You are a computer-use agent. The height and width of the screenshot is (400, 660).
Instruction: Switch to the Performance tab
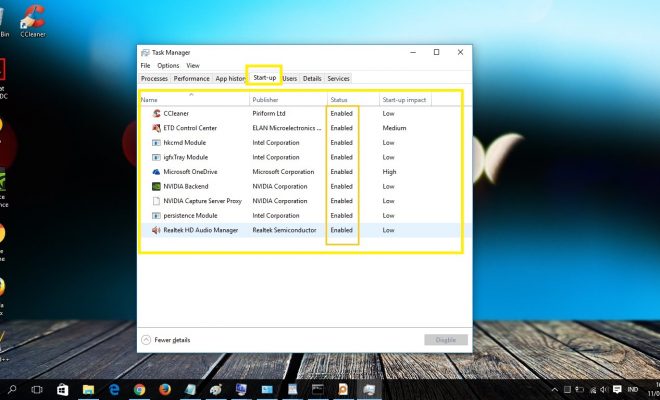point(192,79)
